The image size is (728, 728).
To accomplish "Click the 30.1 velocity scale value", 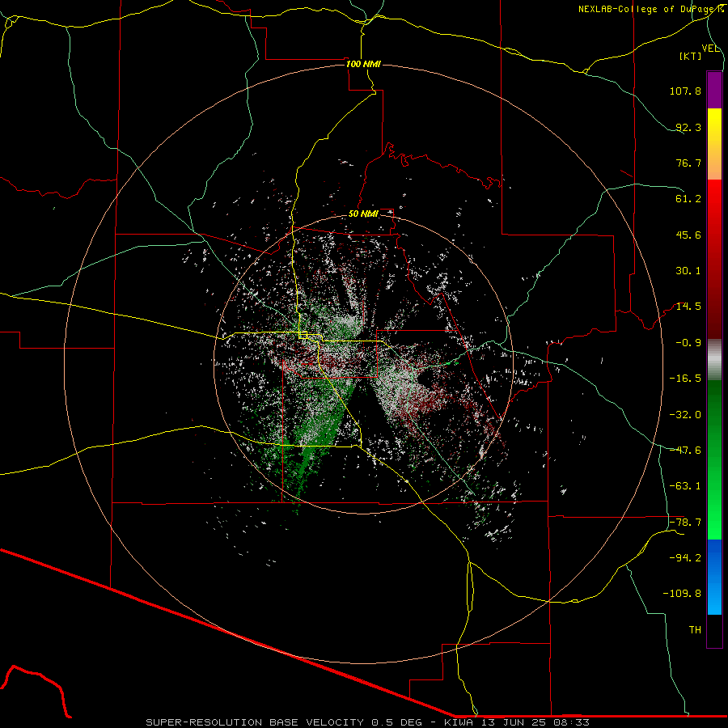I will pyautogui.click(x=688, y=271).
